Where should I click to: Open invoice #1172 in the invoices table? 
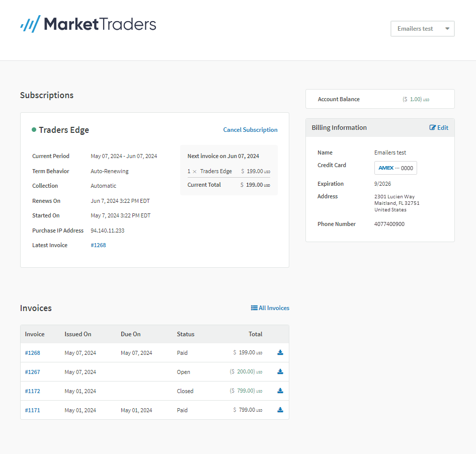point(32,391)
